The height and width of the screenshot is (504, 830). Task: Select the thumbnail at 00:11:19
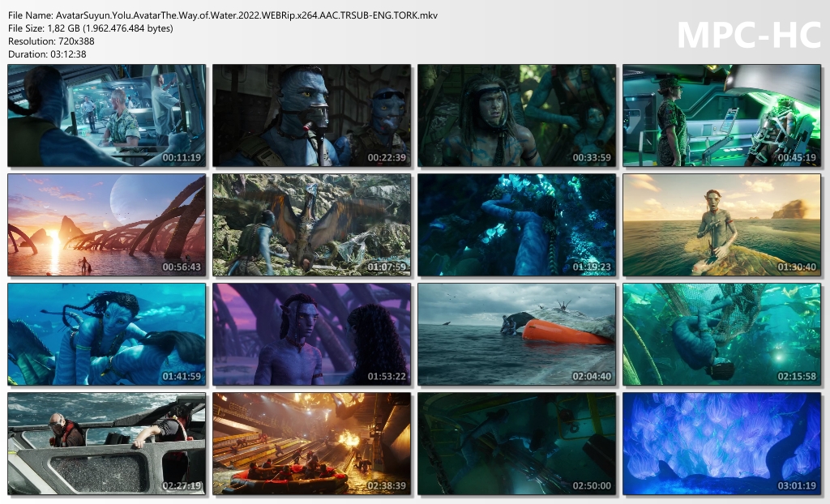pos(106,115)
